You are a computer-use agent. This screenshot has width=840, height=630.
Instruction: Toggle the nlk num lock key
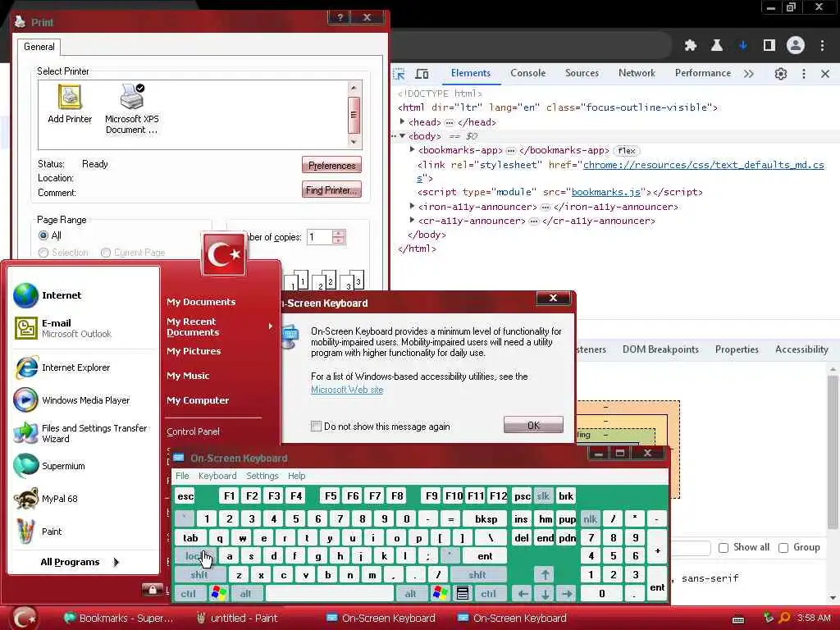click(590, 518)
